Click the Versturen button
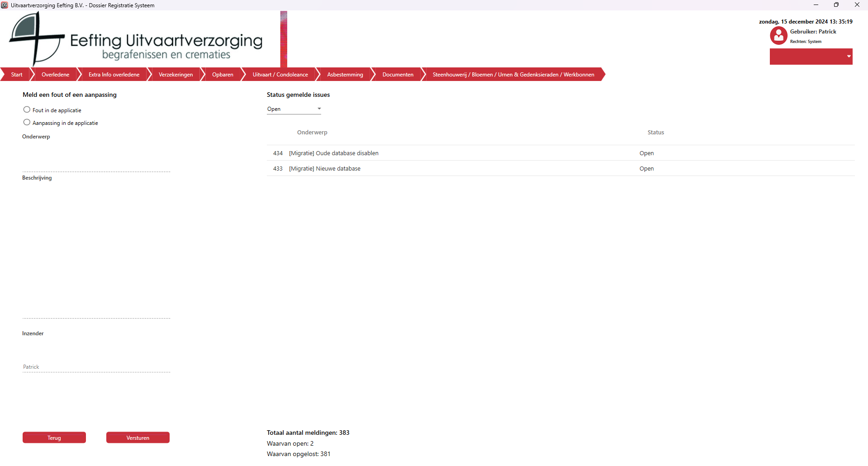Viewport: 868px width, 466px height. [x=138, y=437]
